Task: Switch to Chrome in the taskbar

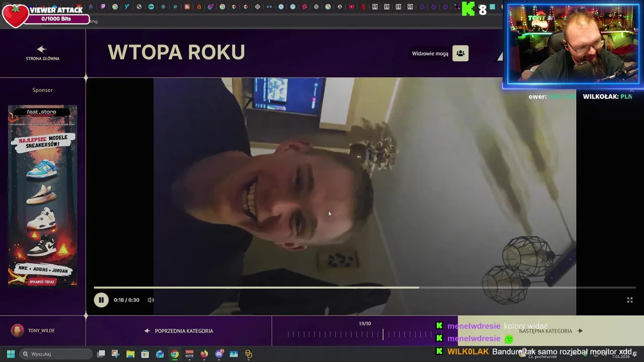Action: [175, 354]
